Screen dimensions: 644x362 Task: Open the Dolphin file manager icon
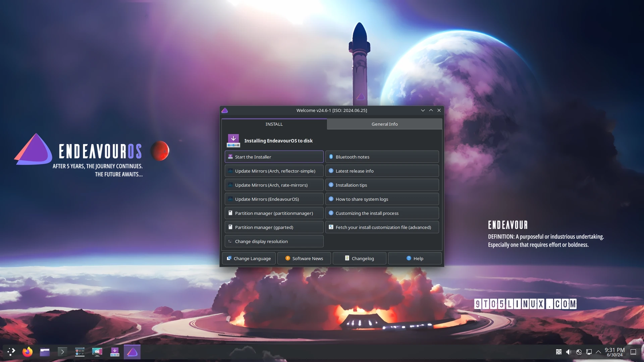tap(45, 352)
